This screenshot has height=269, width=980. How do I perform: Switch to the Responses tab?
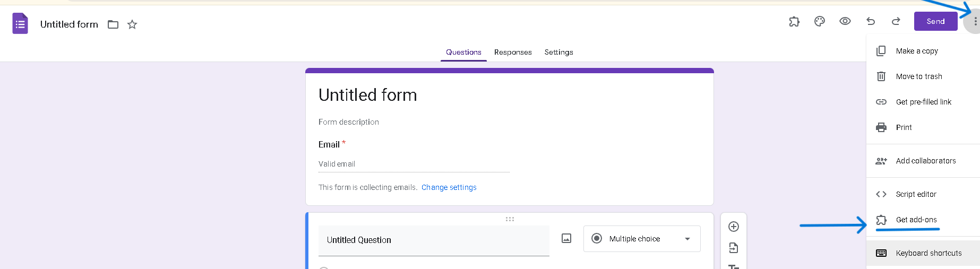click(x=513, y=52)
